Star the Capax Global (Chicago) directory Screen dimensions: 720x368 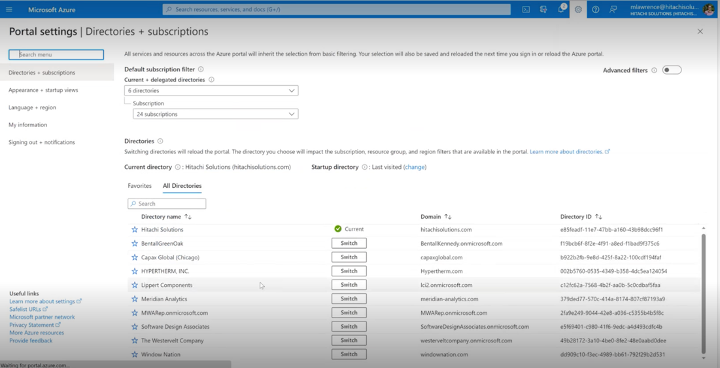tap(135, 257)
